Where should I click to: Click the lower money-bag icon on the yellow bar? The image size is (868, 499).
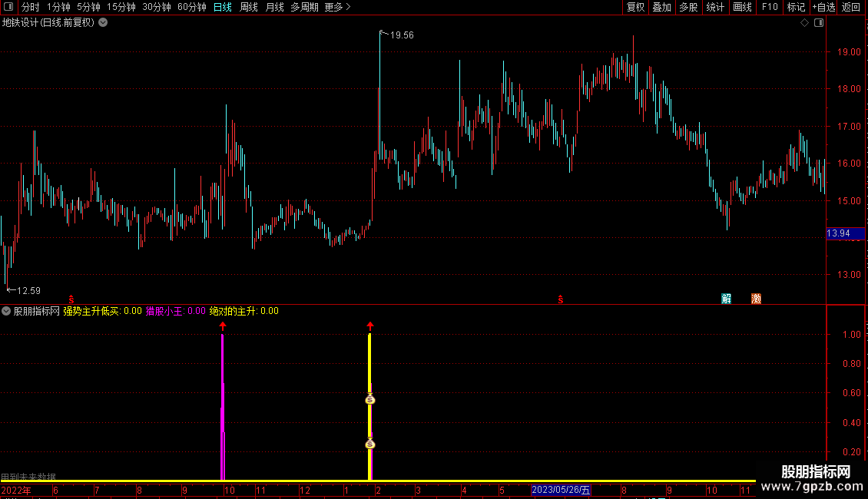point(370,444)
